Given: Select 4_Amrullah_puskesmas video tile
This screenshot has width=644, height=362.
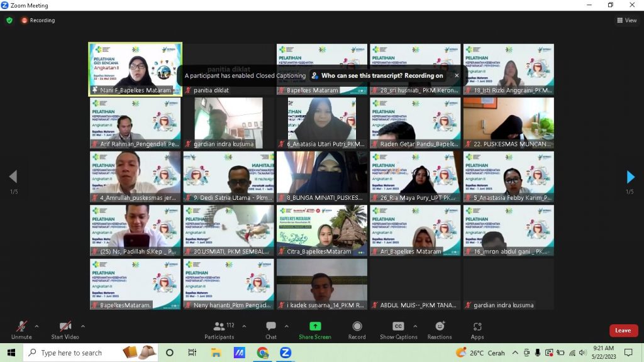Looking at the screenshot, I should pos(135,177).
